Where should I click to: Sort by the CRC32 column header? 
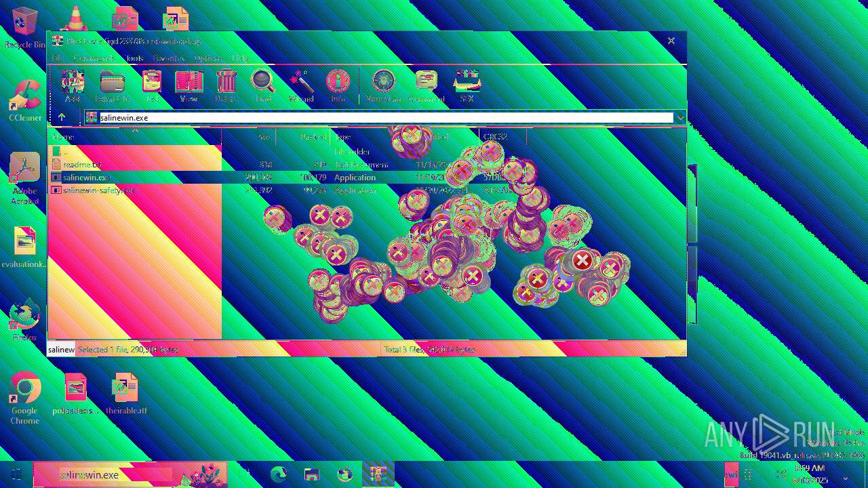tap(502, 137)
